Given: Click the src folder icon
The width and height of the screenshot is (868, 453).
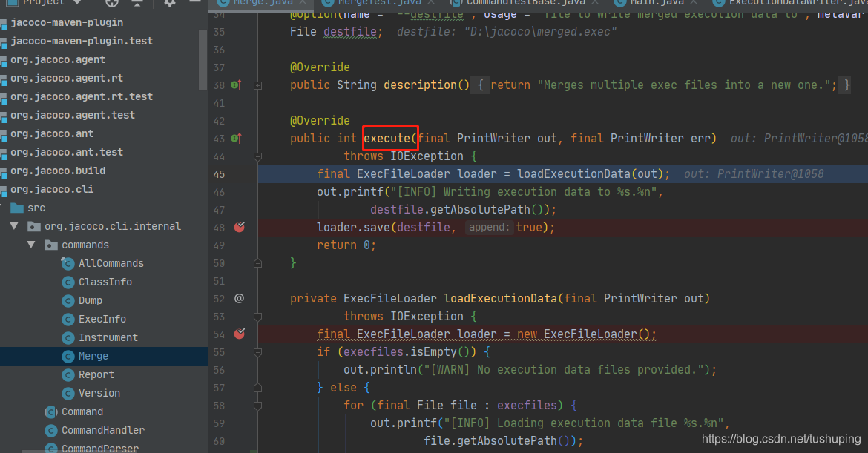Looking at the screenshot, I should [16, 208].
